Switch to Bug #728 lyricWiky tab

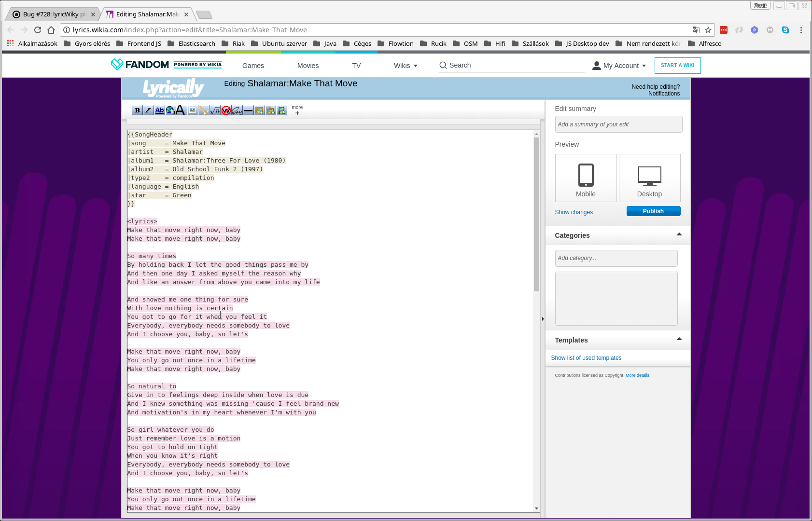tap(53, 14)
